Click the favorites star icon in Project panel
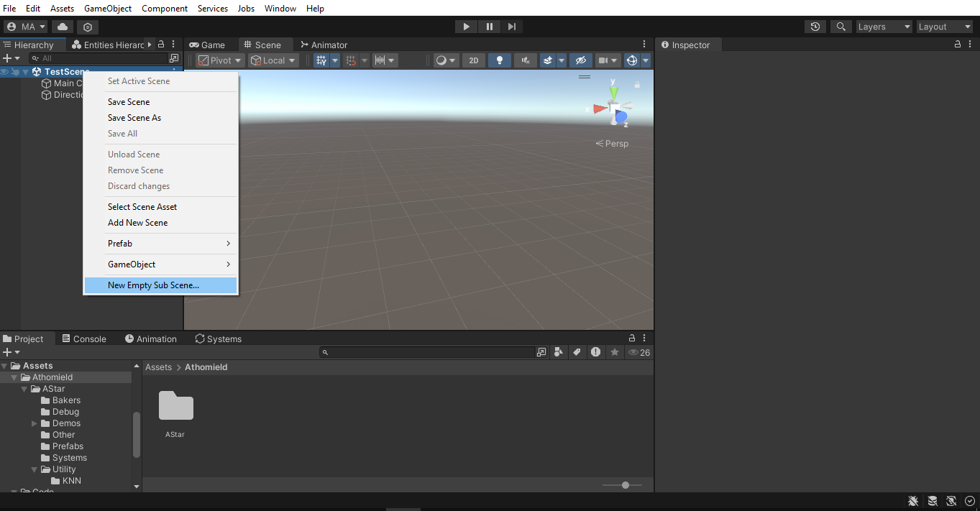Image resolution: width=980 pixels, height=511 pixels. pyautogui.click(x=615, y=352)
